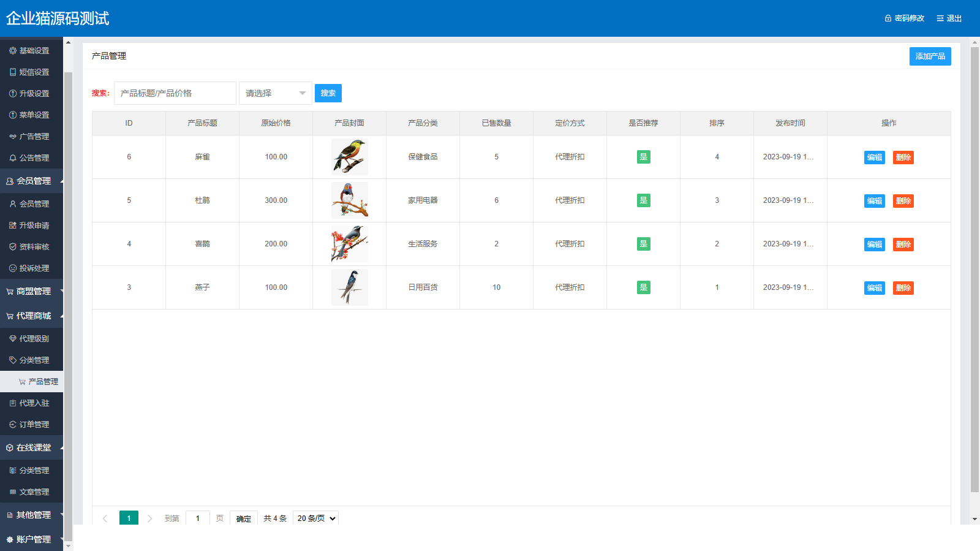
Task: Click the lock icon beside 密码修改
Action: (x=888, y=18)
